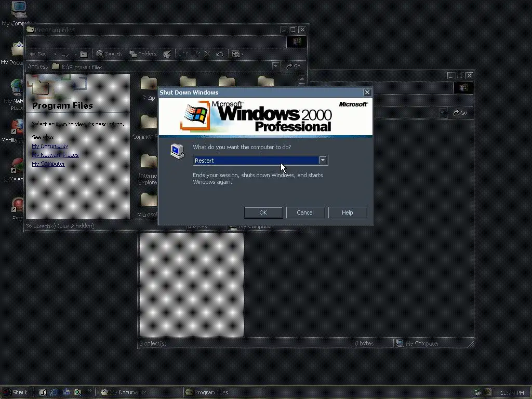Follow the My Documents link in See also
The width and height of the screenshot is (532, 399).
[x=50, y=146]
